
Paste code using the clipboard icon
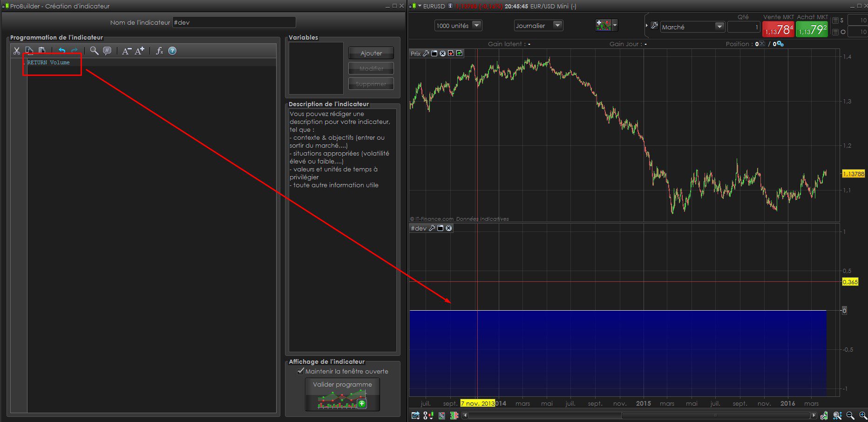click(x=42, y=51)
